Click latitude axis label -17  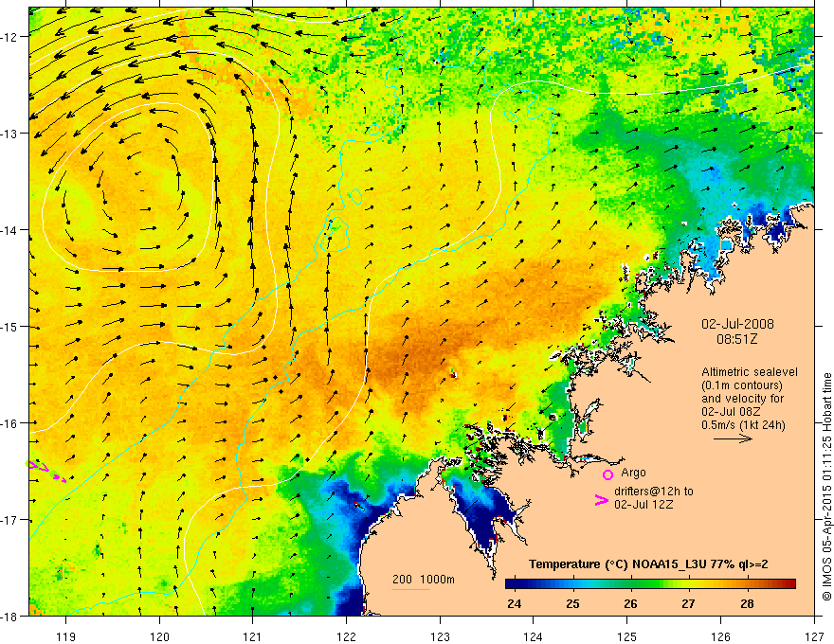[10, 520]
